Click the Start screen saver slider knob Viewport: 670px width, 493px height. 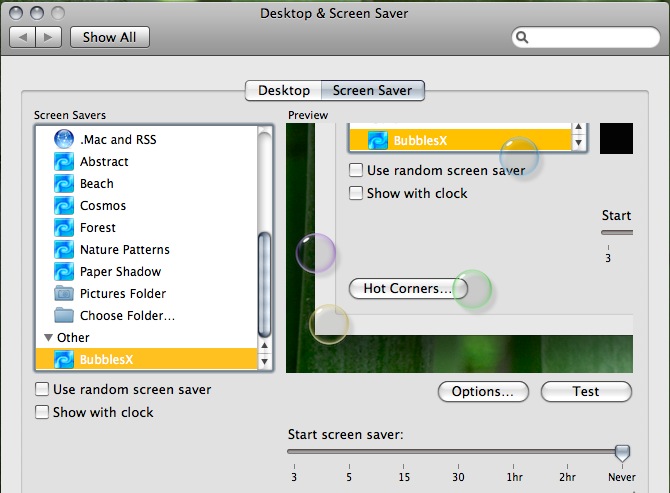[622, 453]
